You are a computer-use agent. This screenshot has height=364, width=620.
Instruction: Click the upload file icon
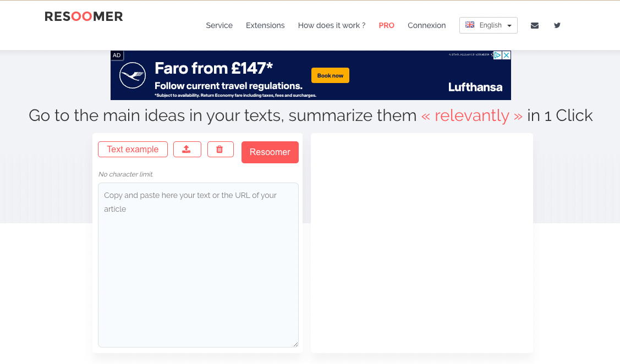(187, 149)
